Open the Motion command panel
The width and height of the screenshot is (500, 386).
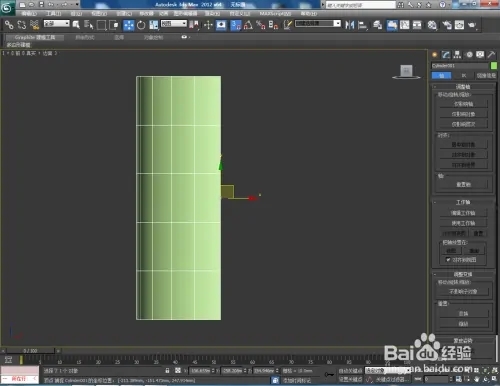469,55
